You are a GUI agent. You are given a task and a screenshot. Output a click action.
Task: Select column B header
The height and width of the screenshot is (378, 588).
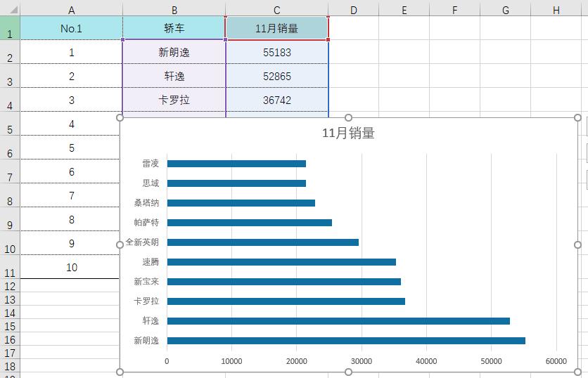coord(174,10)
